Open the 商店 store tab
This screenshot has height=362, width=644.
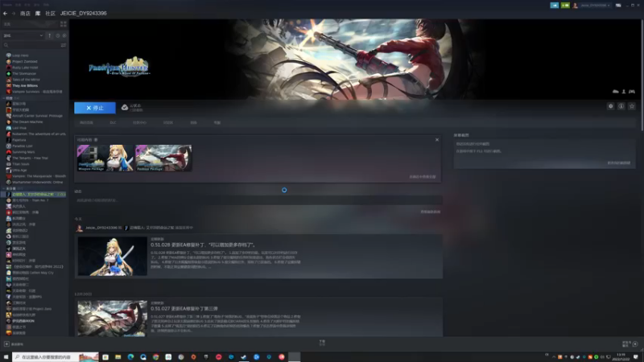[25, 14]
